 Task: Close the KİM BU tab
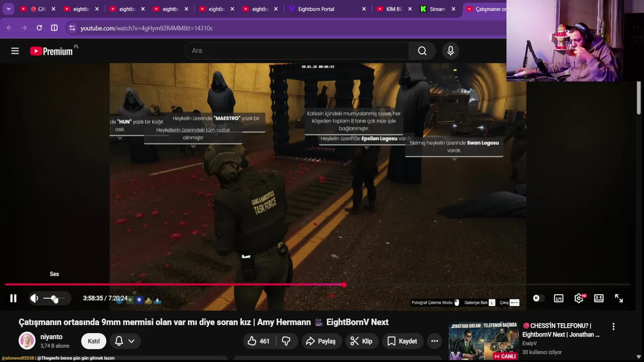click(x=410, y=9)
